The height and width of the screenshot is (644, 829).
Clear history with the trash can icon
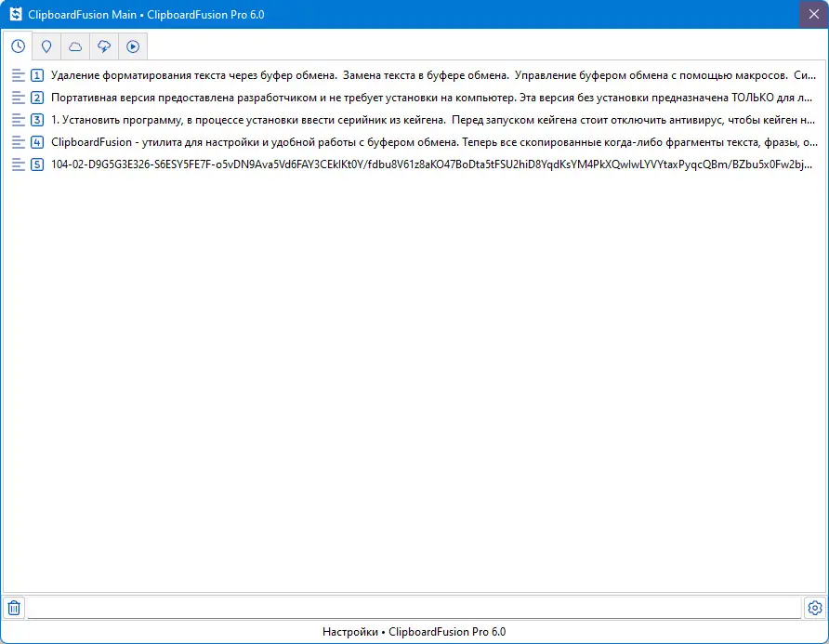(x=14, y=608)
